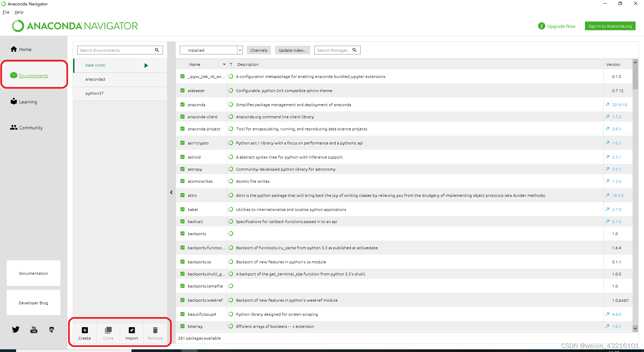Open the YouTube link icon
This screenshot has width=644, height=352.
point(34,329)
